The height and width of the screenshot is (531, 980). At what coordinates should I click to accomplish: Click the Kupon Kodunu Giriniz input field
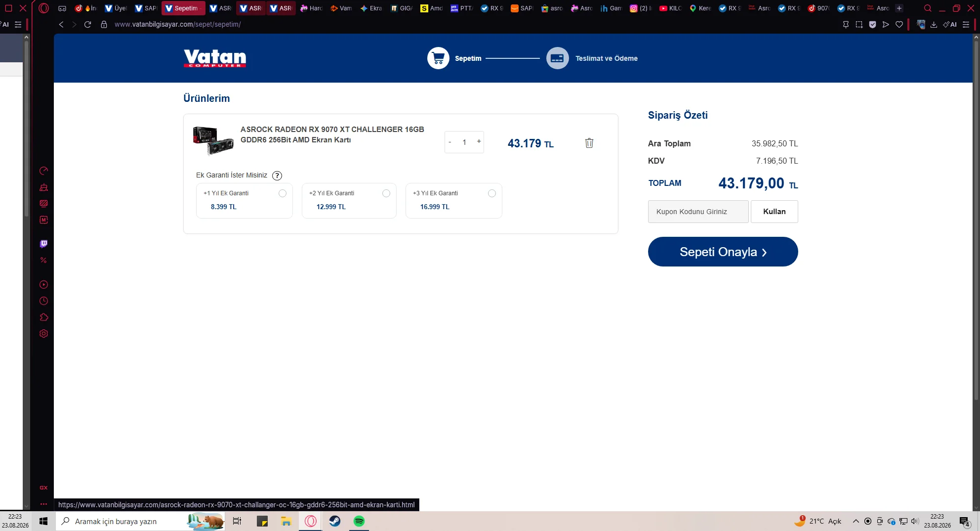point(698,212)
